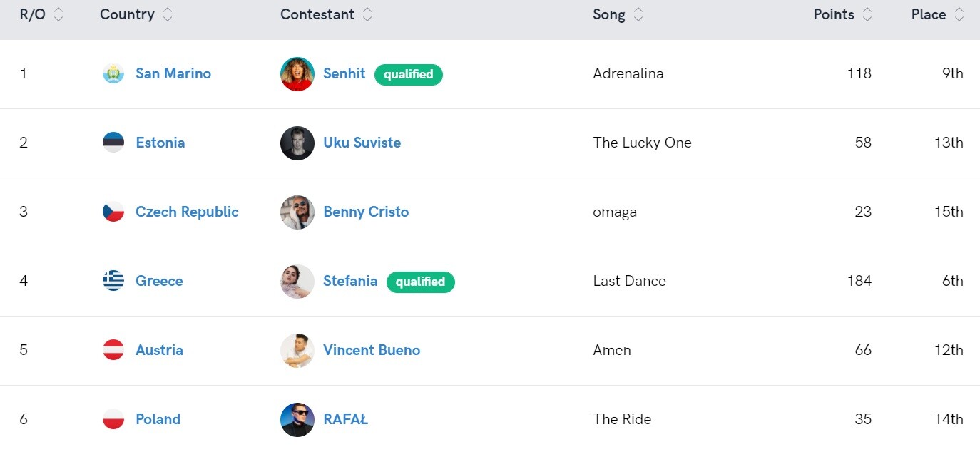Click the Austria flag icon
Image resolution: width=980 pixels, height=452 pixels.
click(x=113, y=350)
